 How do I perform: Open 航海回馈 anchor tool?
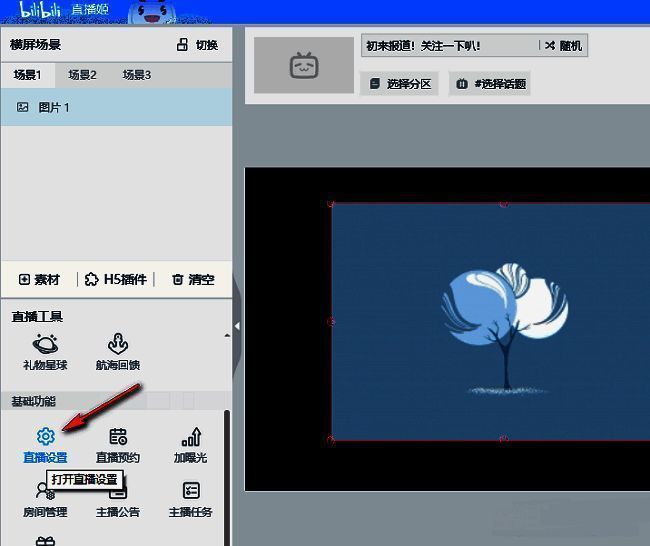click(x=118, y=344)
